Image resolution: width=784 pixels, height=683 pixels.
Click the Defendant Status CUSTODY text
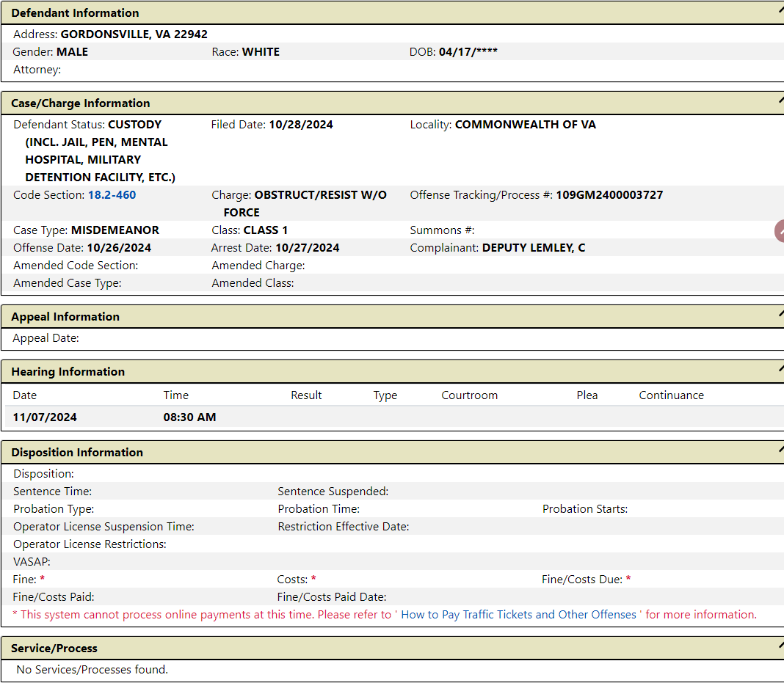pos(100,151)
